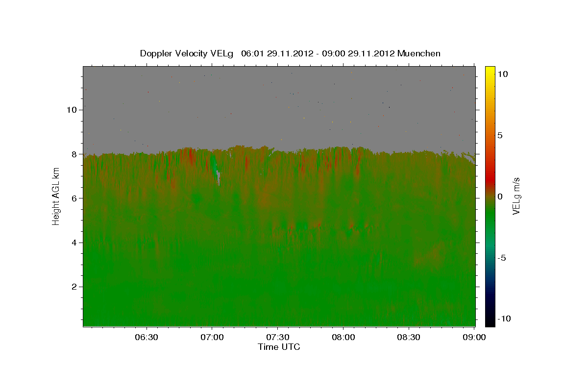Click the "Height AGL km" y-axis label

(x=56, y=196)
